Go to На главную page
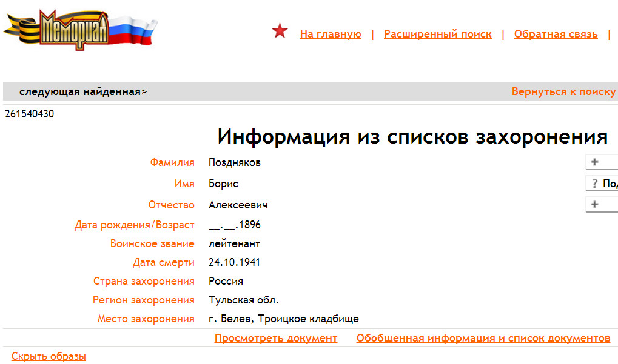This screenshot has height=364, width=618. click(331, 34)
